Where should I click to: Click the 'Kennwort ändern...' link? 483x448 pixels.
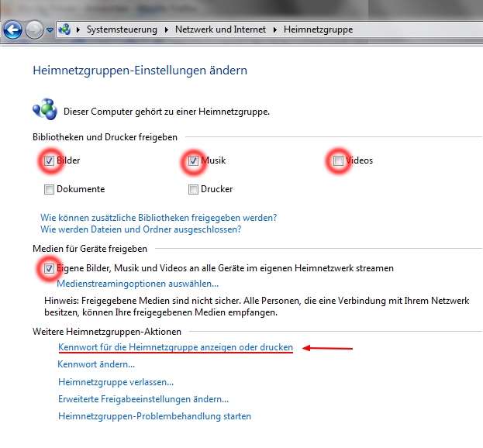click(x=96, y=364)
